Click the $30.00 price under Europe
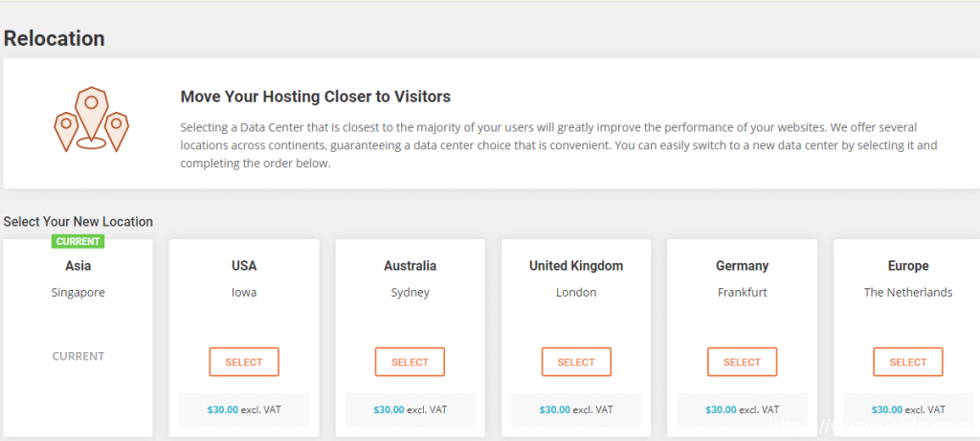 (887, 409)
